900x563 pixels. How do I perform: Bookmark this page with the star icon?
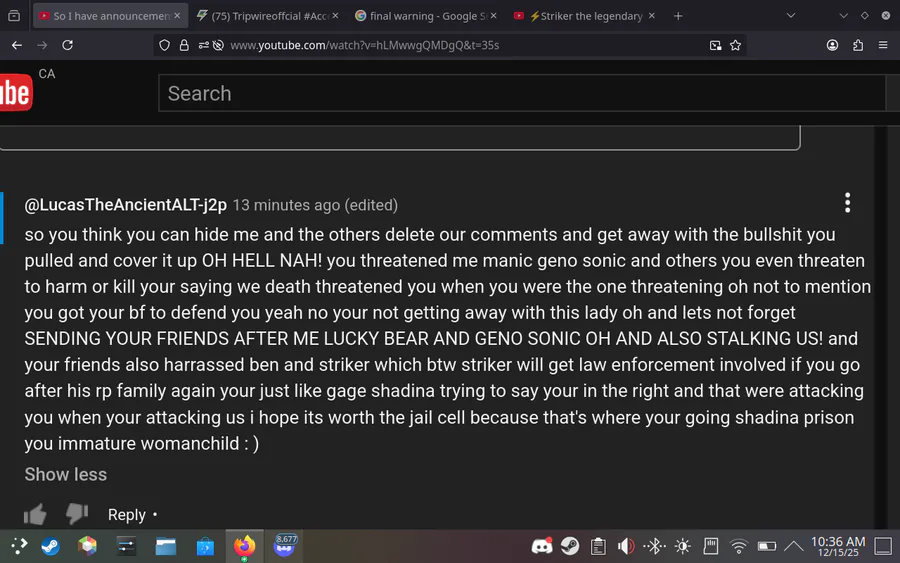pos(736,45)
